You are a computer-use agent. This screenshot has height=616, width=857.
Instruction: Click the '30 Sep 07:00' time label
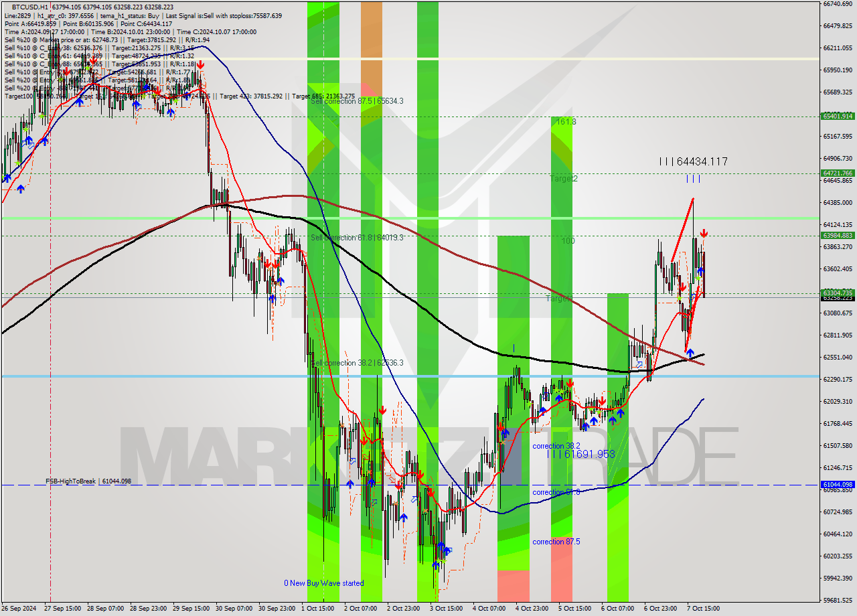coord(235,609)
